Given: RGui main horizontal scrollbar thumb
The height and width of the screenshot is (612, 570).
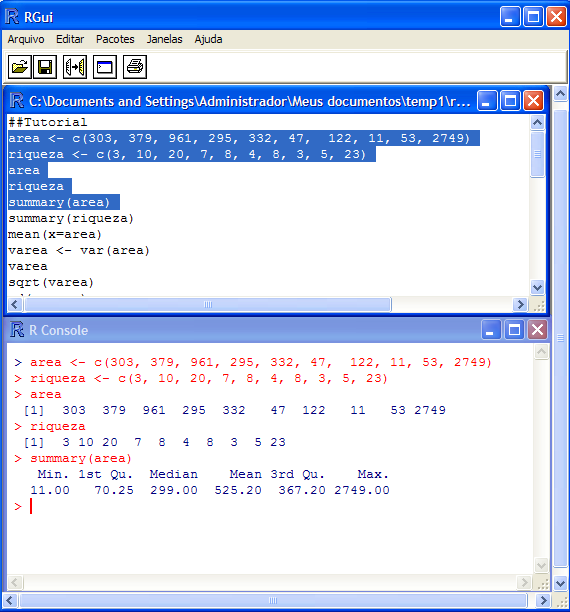Looking at the screenshot, I should coord(273,600).
